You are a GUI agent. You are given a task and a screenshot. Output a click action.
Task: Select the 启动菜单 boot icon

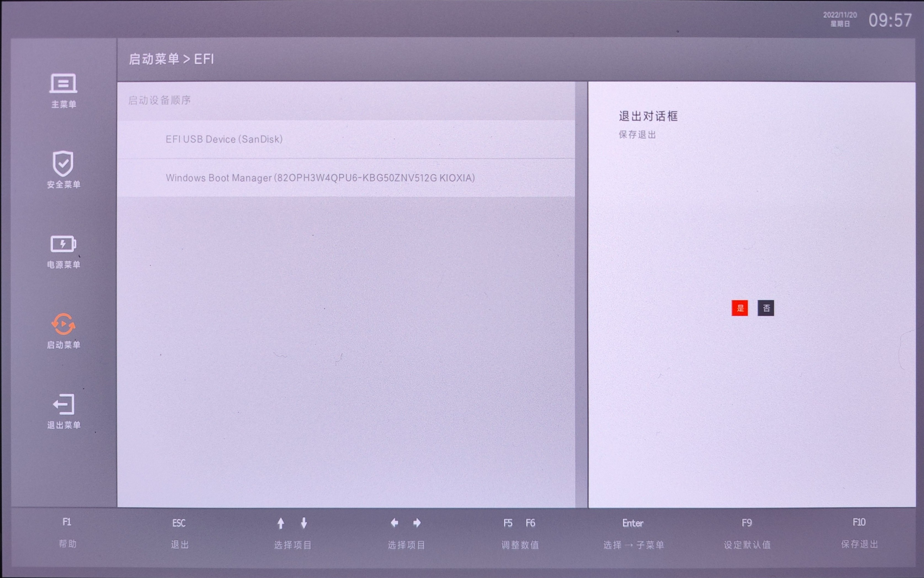(63, 324)
